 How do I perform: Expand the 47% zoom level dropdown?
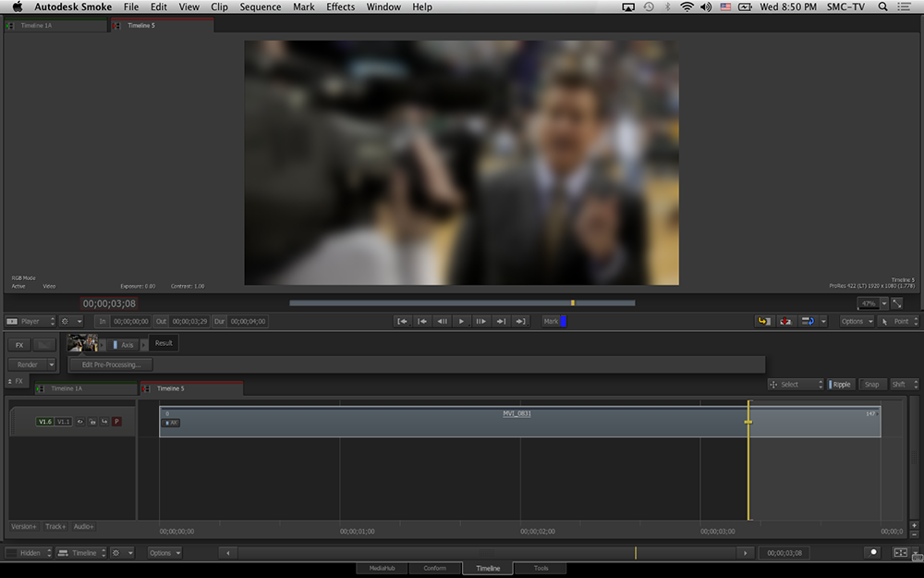pos(883,303)
